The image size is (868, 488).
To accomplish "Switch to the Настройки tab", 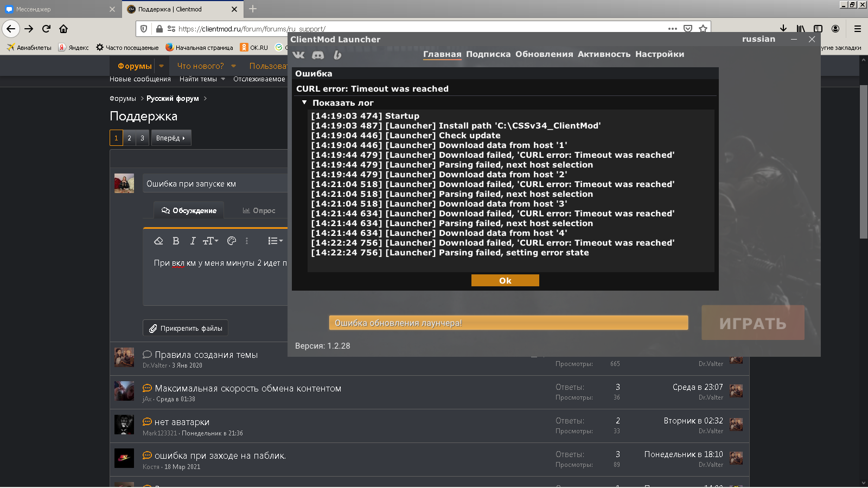I will [x=659, y=54].
